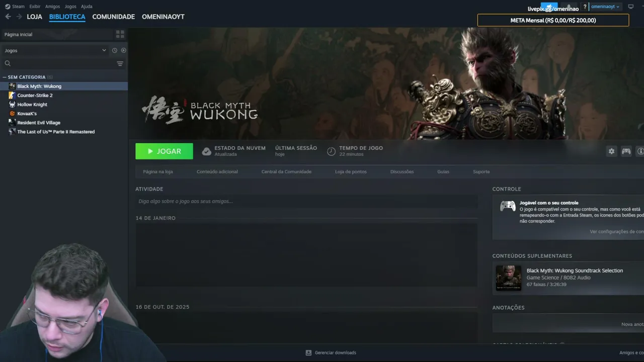
Task: Toggle ready-to-play filter icon
Action: click(x=124, y=50)
